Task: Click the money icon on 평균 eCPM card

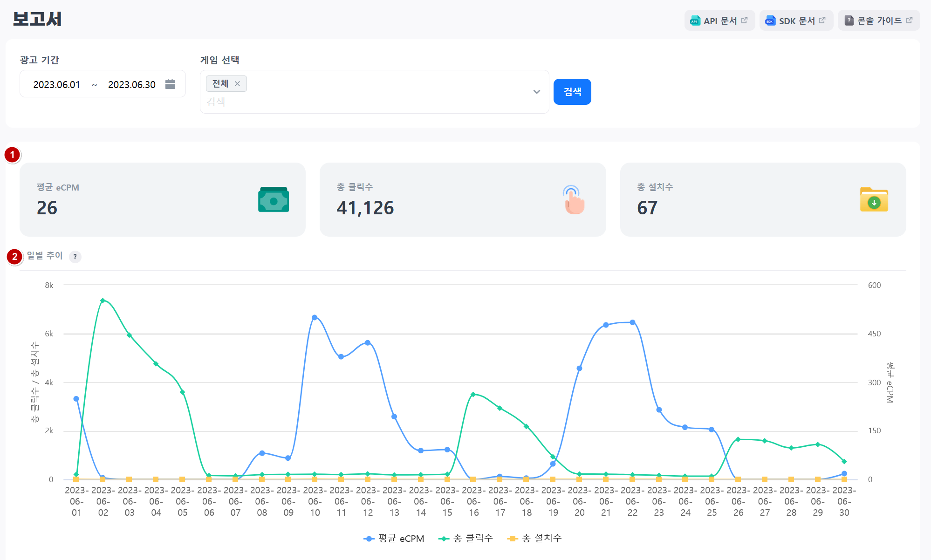Action: (x=274, y=199)
